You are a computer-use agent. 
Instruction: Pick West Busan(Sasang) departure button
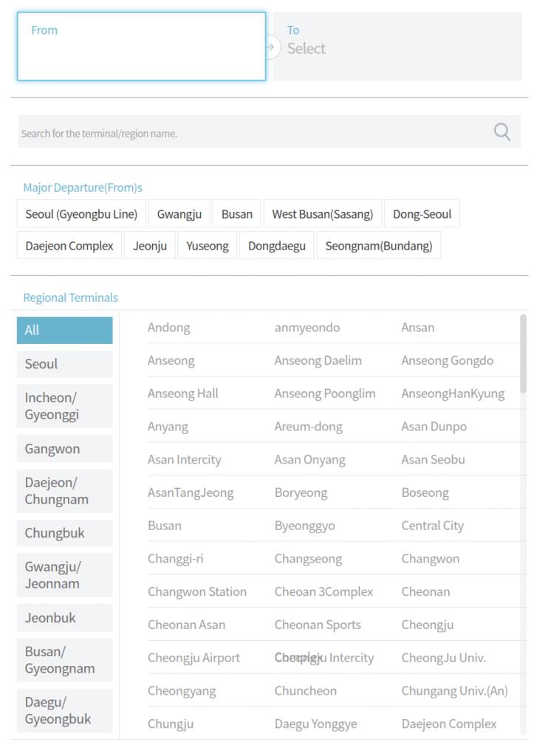(x=323, y=214)
